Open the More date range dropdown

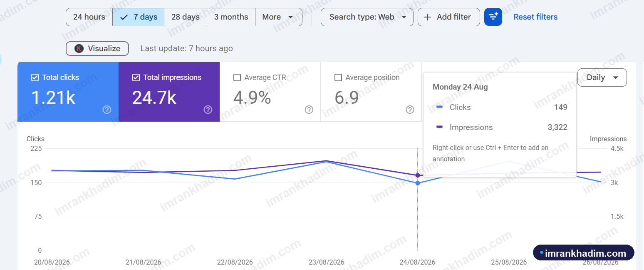[x=279, y=17]
